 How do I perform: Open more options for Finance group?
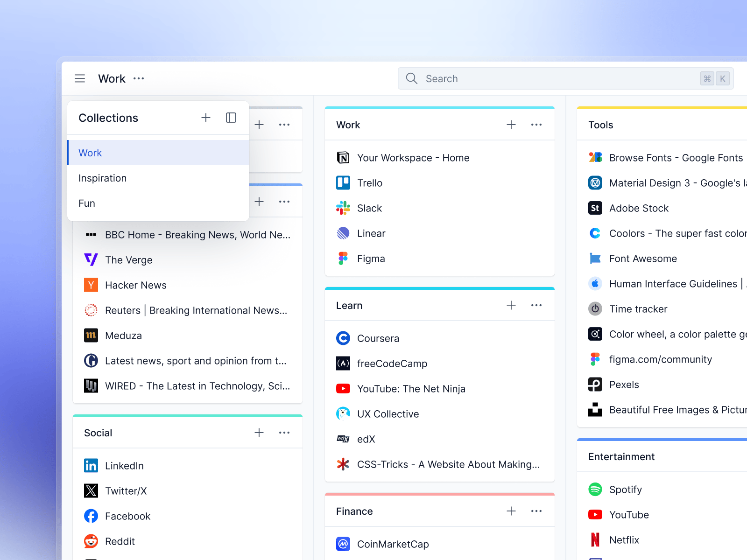(536, 511)
